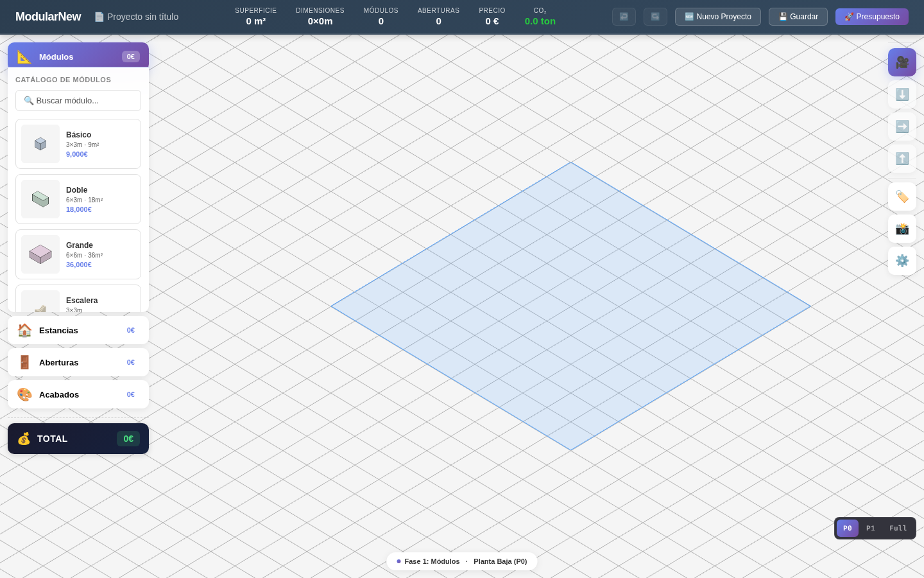Open the Acabados accordion
The image size is (924, 578).
click(78, 394)
